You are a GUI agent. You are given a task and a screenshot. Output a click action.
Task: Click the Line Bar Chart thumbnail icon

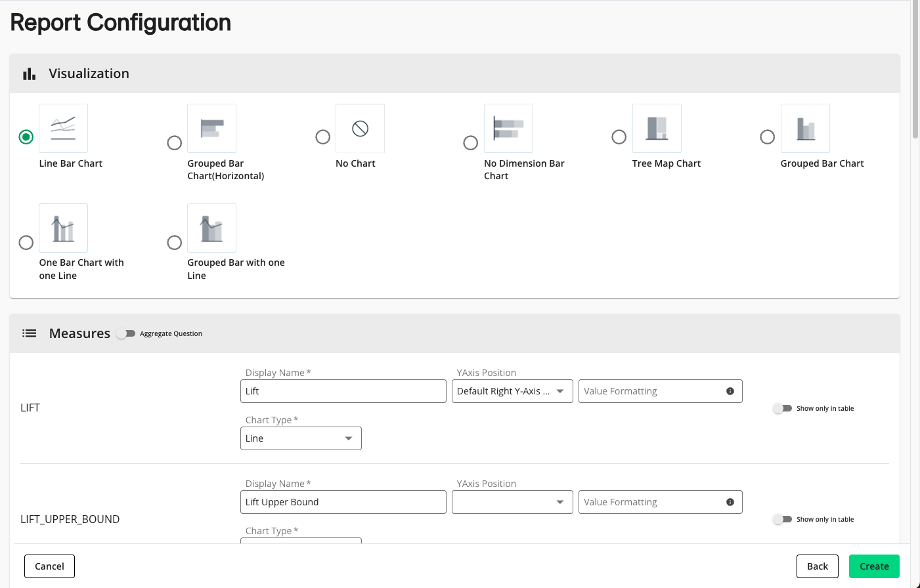point(63,129)
